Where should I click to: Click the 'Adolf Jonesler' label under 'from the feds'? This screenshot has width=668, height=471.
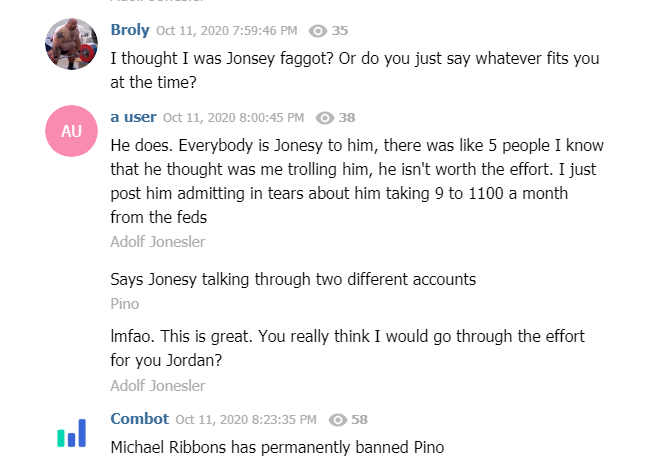(x=158, y=242)
